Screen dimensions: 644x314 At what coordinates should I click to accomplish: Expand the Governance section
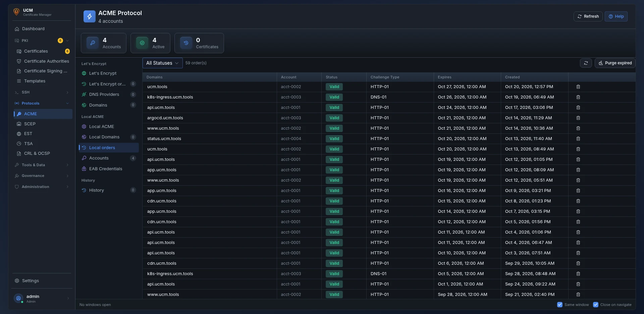click(42, 176)
